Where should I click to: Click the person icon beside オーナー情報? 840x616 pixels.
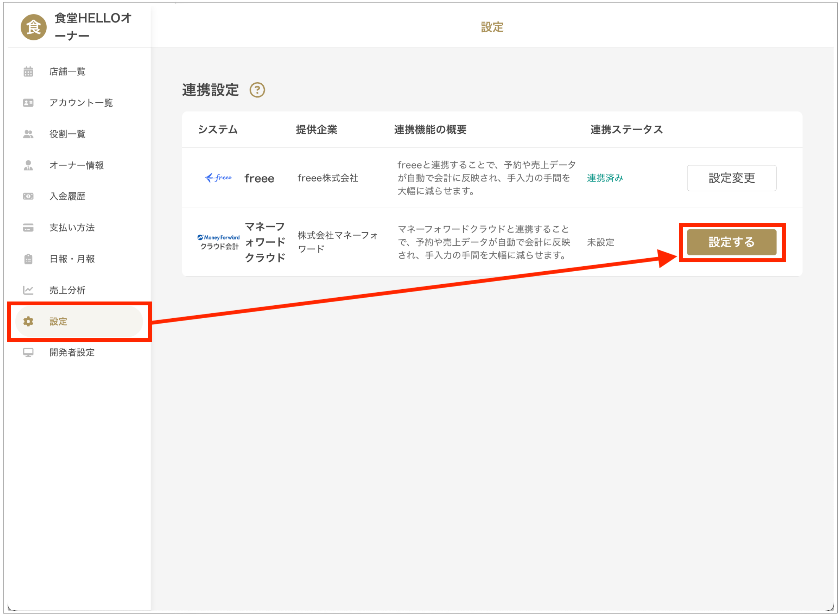click(28, 165)
